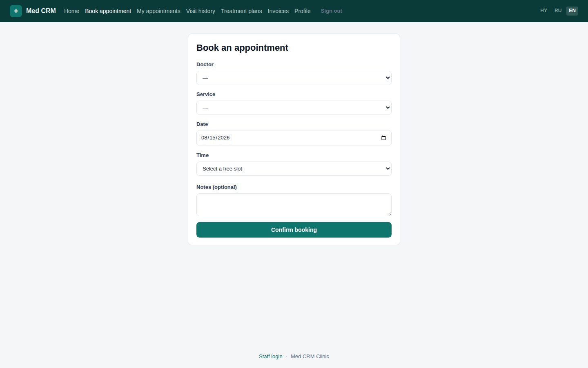Go to the Home page
This screenshot has height=368, width=588.
pos(71,11)
